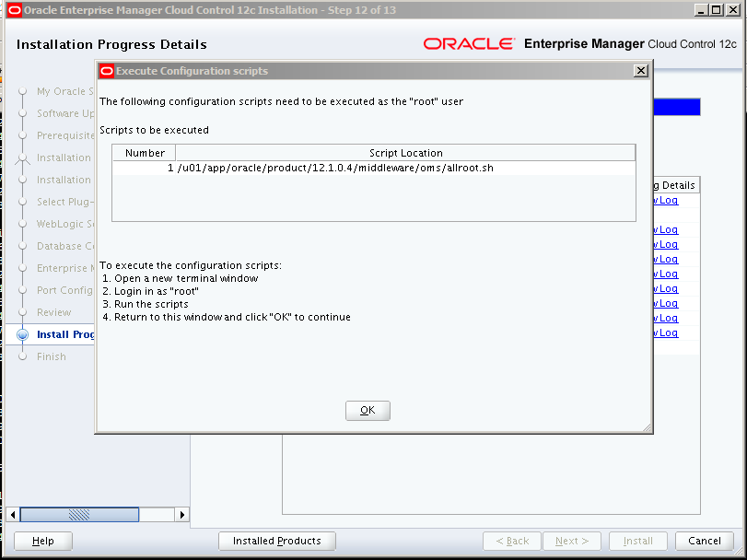Screen dimensions: 747x560
Task: Select Review step in sidebar
Action: pyautogui.click(x=53, y=312)
